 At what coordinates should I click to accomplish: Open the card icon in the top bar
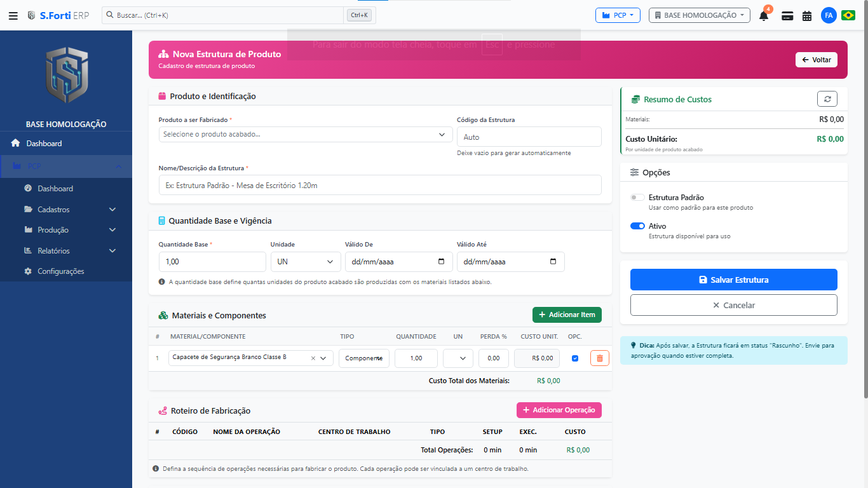coord(787,16)
